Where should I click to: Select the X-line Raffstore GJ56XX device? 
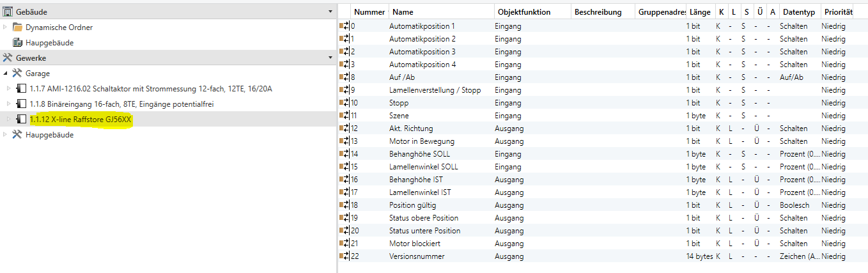(x=81, y=120)
